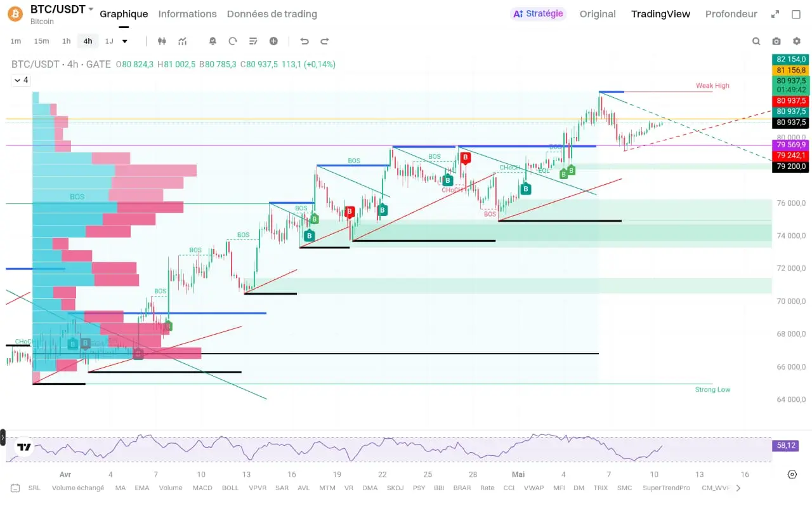
Task: Click the Bitcoin coin logo
Action: (15, 14)
